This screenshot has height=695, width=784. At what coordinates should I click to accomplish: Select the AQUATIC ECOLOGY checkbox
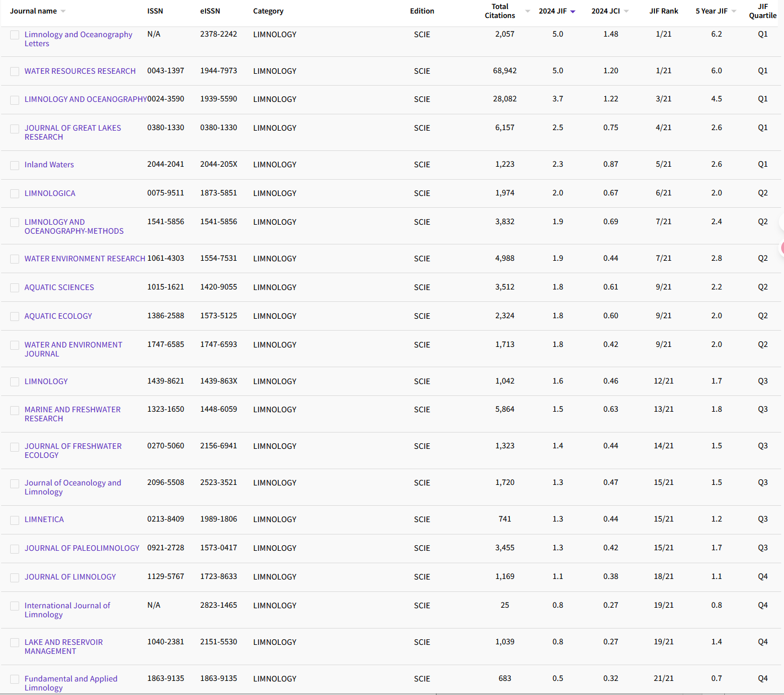pos(15,317)
